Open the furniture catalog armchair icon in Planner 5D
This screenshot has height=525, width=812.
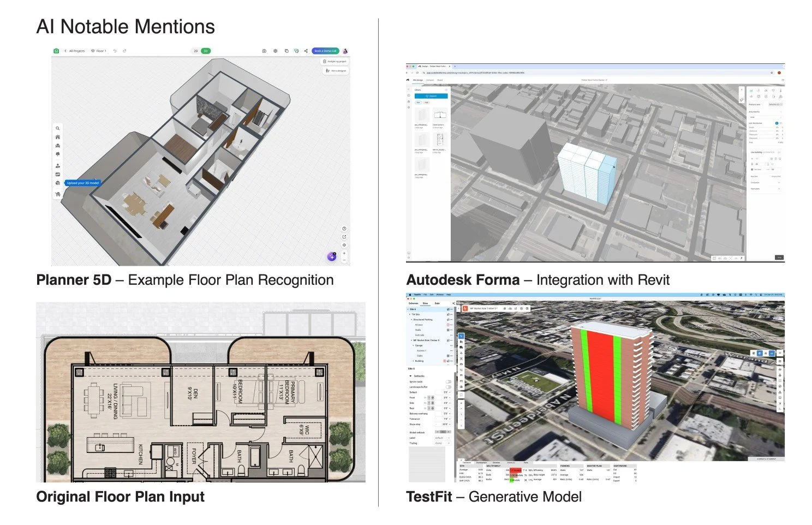click(x=58, y=146)
